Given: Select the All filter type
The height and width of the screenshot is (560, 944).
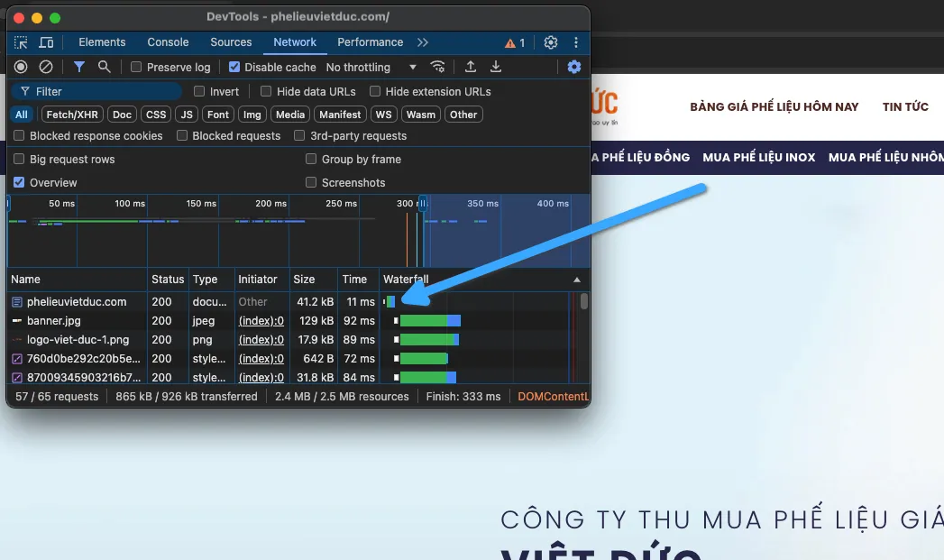Looking at the screenshot, I should tap(21, 115).
